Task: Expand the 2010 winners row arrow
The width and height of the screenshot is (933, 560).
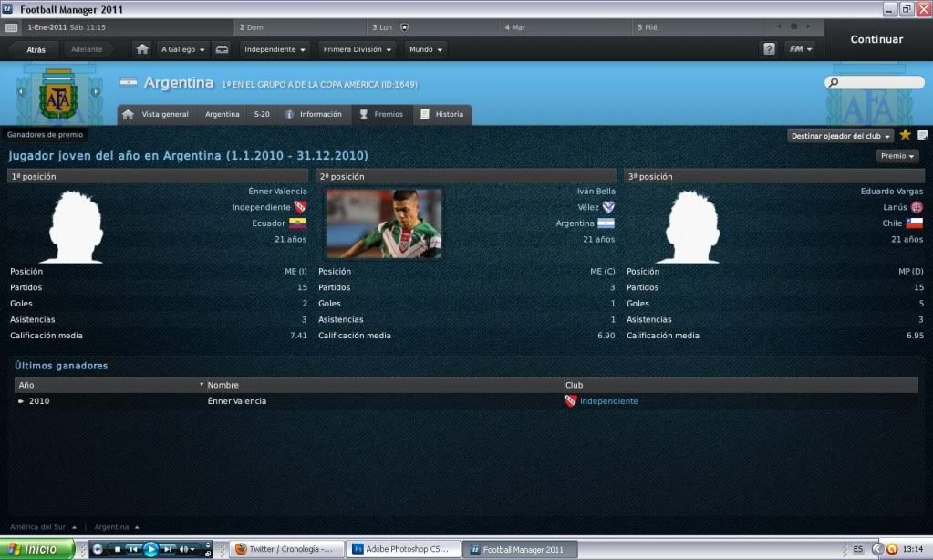Action: pos(21,401)
